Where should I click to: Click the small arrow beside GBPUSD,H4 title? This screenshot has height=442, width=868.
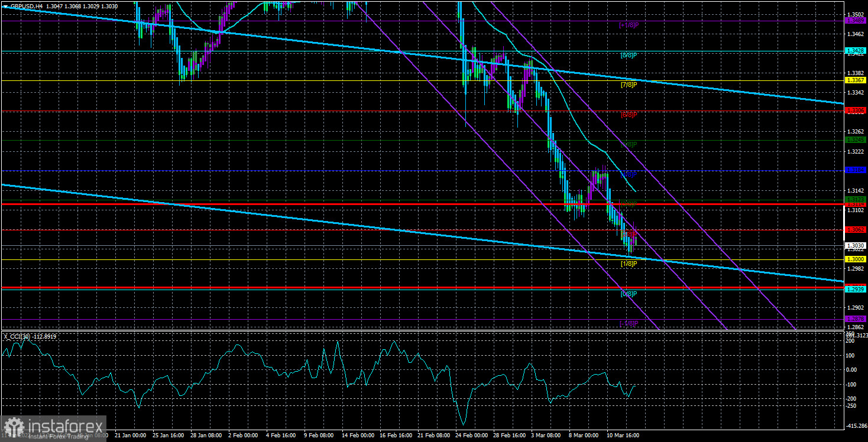coord(5,5)
